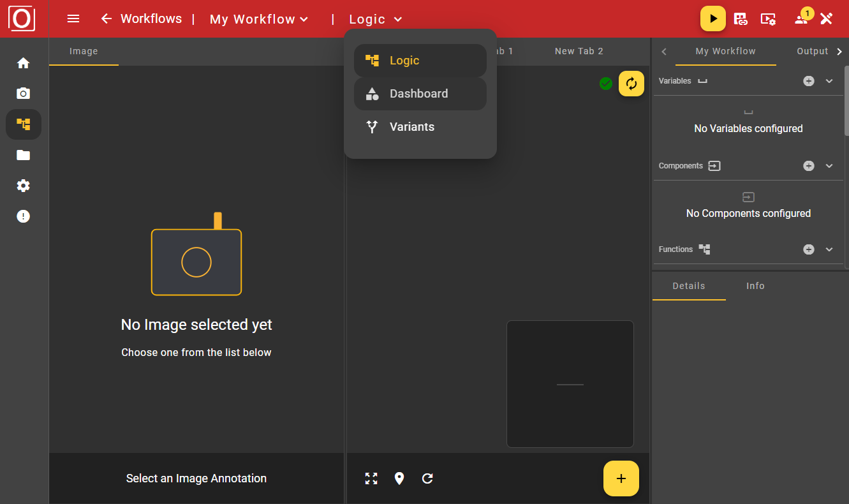
Task: Collapse the Variables section chevron
Action: coord(829,81)
